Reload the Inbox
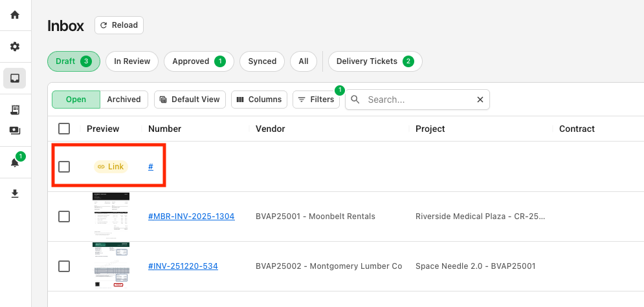The width and height of the screenshot is (644, 307). coord(119,25)
